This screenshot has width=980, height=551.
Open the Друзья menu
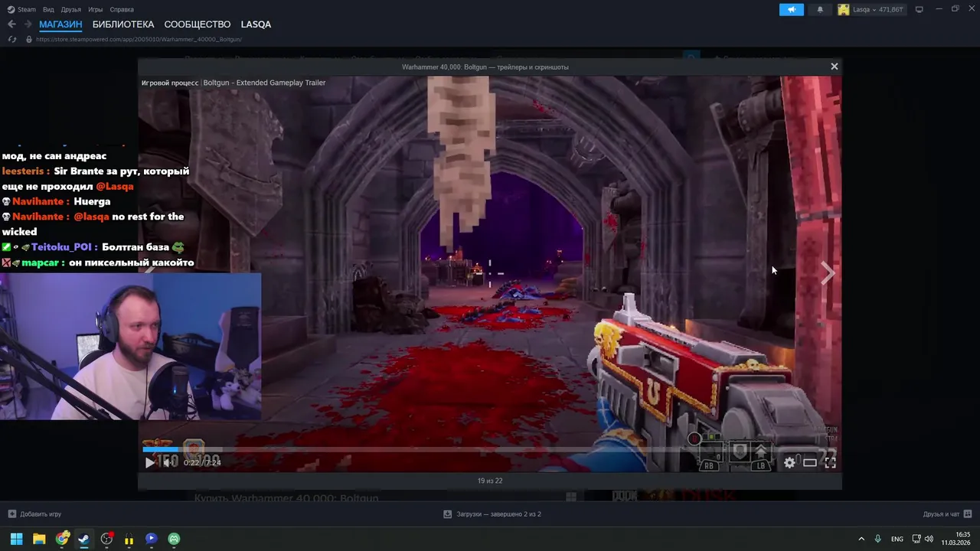[71, 9]
